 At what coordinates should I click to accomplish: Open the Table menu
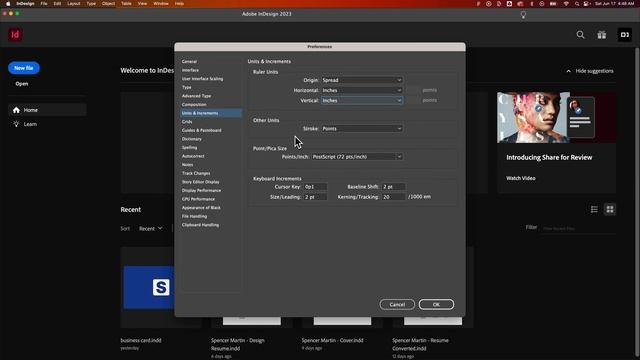point(126,4)
